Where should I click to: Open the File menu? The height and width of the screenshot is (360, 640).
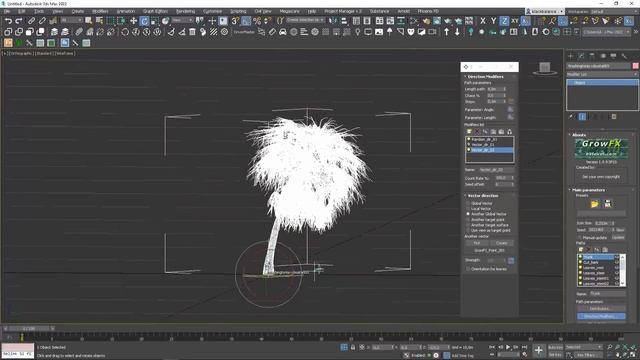(7, 11)
